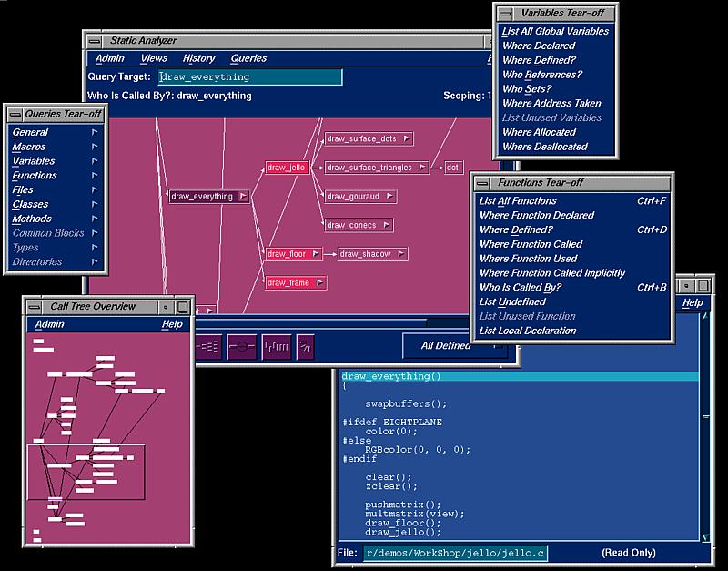This screenshot has height=571, width=728.
Task: Click the fan-shaped lines icon in bottom toolbar
Action: [x=306, y=346]
